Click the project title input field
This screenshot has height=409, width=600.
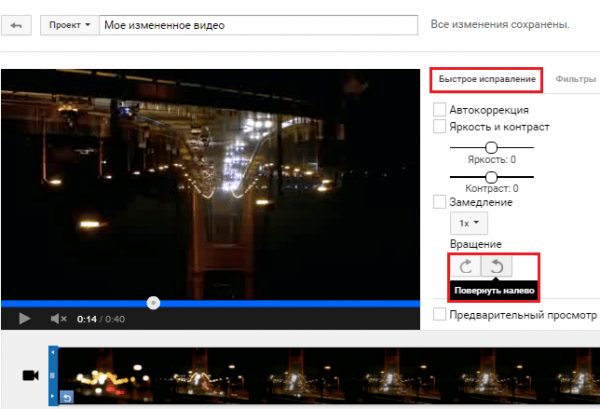pyautogui.click(x=258, y=25)
